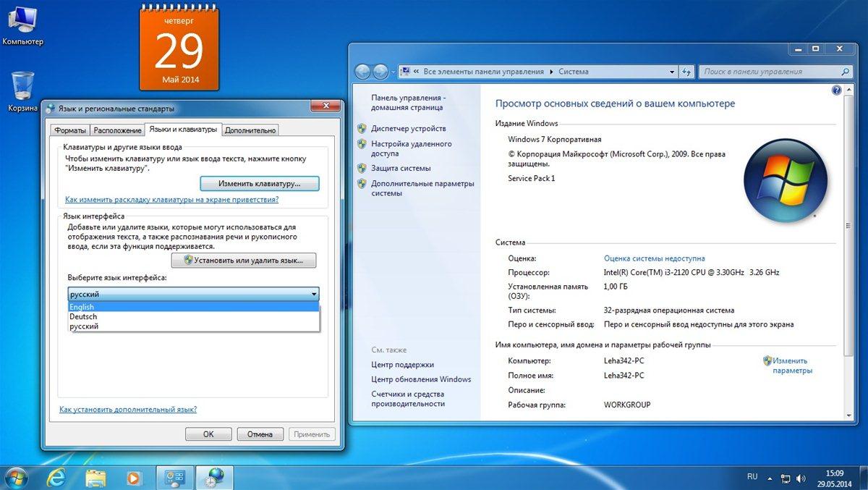Screen dimensions: 868x490
Task: Choose Deutsch in the language list
Action: pos(194,316)
